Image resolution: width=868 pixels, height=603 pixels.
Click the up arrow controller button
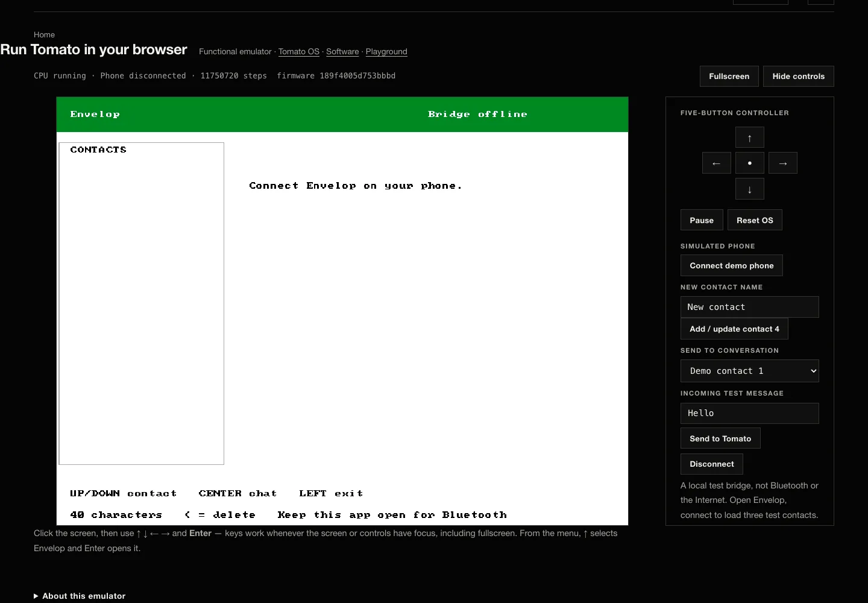point(750,137)
